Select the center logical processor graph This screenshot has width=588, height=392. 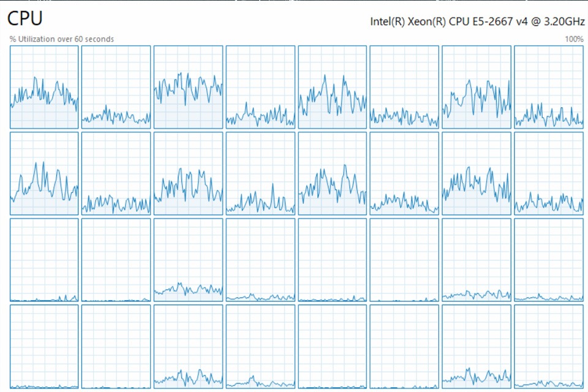[x=332, y=173]
